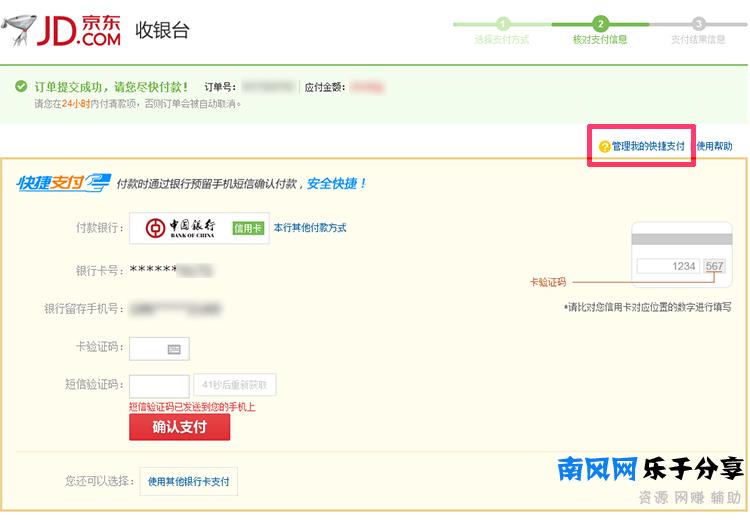750x520 pixels.
Task: Click the red 确认支付 button
Action: [179, 427]
